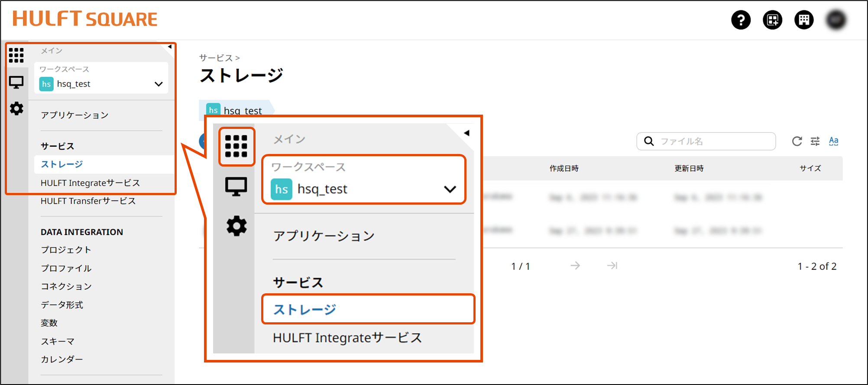Sort by サイズ column header
868x385 pixels.
tap(810, 168)
